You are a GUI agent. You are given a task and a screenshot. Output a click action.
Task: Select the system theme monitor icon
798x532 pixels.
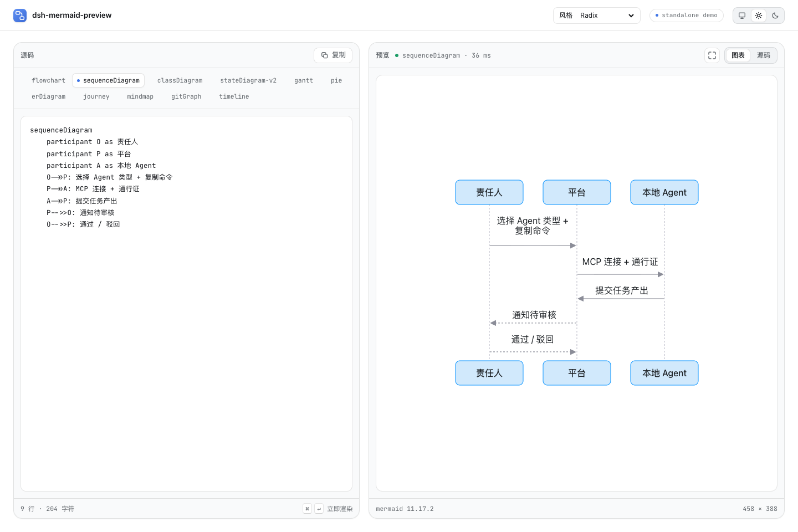point(742,16)
